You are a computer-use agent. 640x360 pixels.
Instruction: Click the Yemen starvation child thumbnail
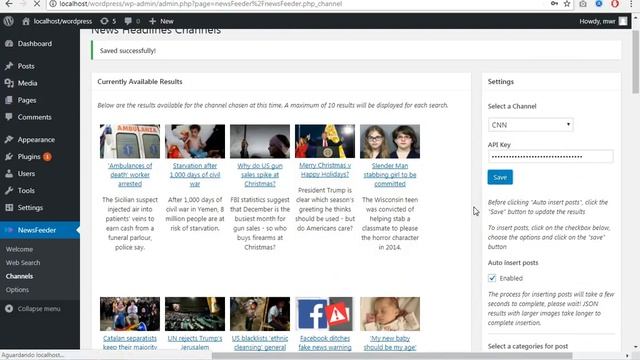[195, 141]
